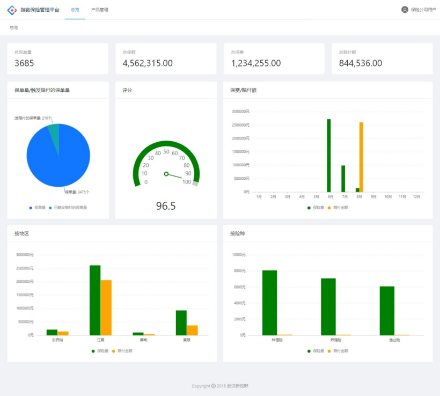Toggle orange legend dot under monthly chart
This screenshot has height=396, width=440.
click(329, 208)
